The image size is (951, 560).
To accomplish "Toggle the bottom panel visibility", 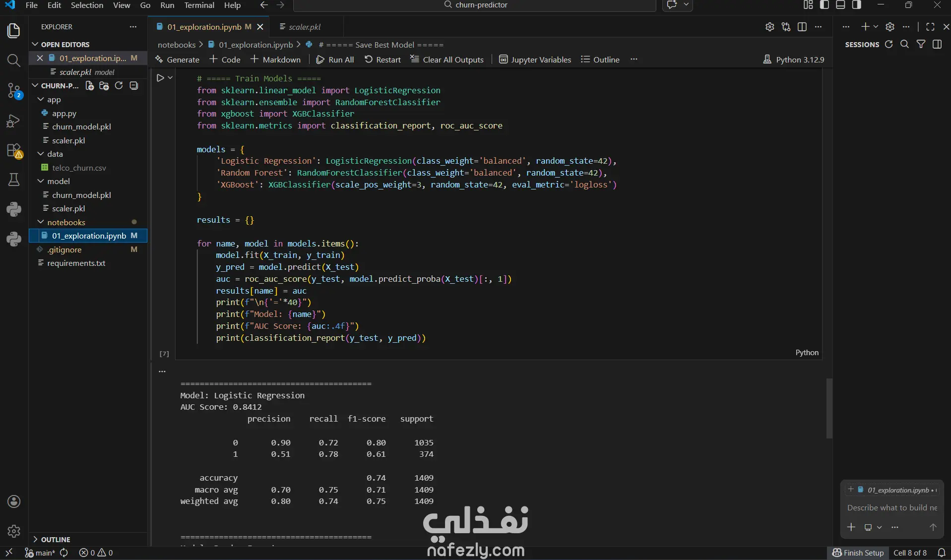I will [840, 5].
